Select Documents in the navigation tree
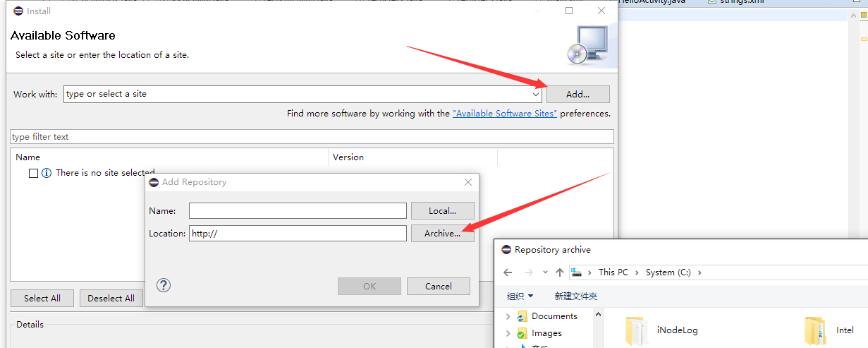The image size is (868, 348). click(554, 316)
